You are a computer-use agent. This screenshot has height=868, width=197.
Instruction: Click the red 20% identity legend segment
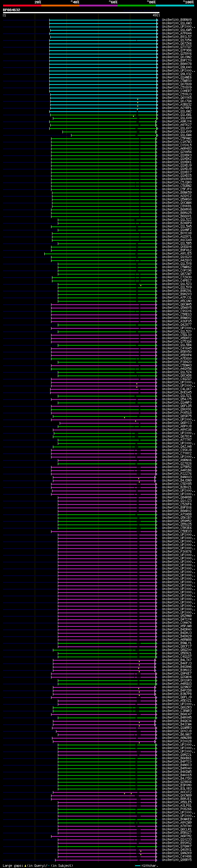click(22, 6)
